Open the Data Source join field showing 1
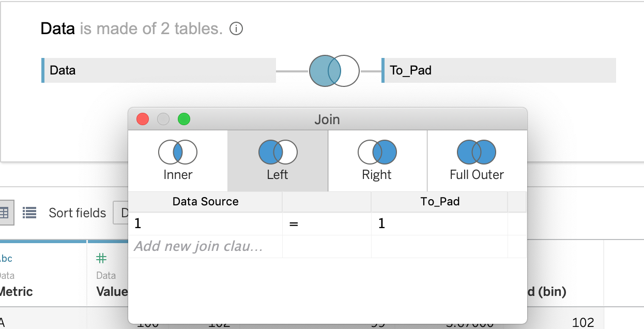Viewport: 644px width, 329px height. tap(205, 223)
